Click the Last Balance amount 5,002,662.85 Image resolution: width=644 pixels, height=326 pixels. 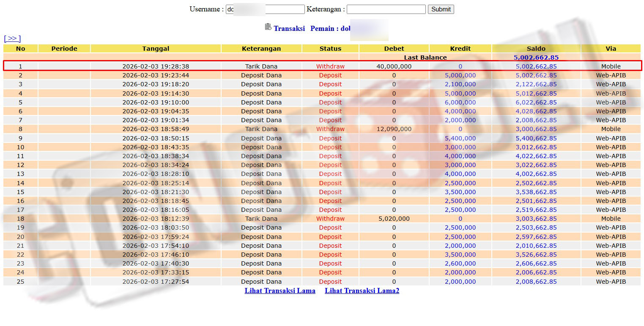click(536, 58)
